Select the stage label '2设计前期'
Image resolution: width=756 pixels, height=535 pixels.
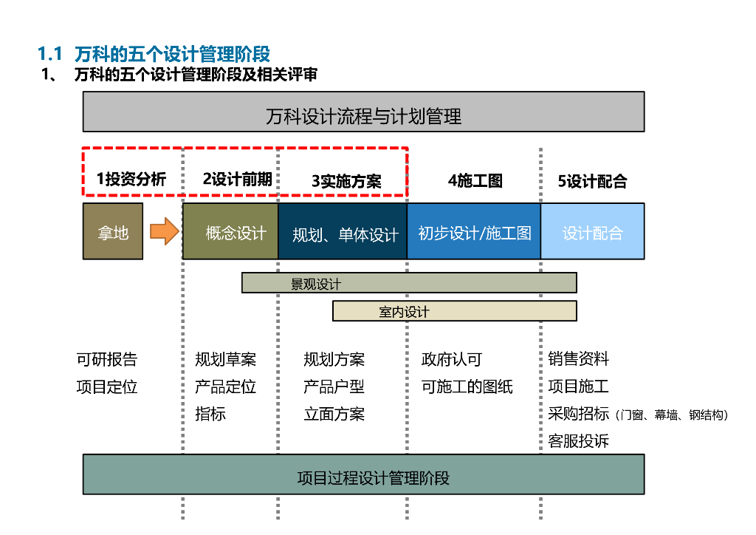[237, 179]
